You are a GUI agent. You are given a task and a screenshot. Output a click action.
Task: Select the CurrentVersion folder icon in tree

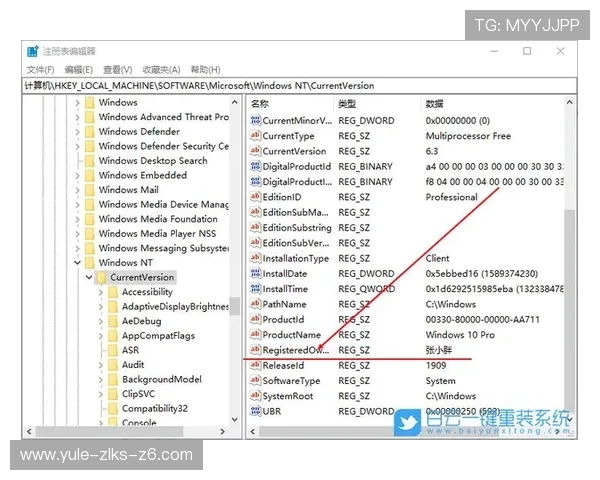tap(100, 277)
